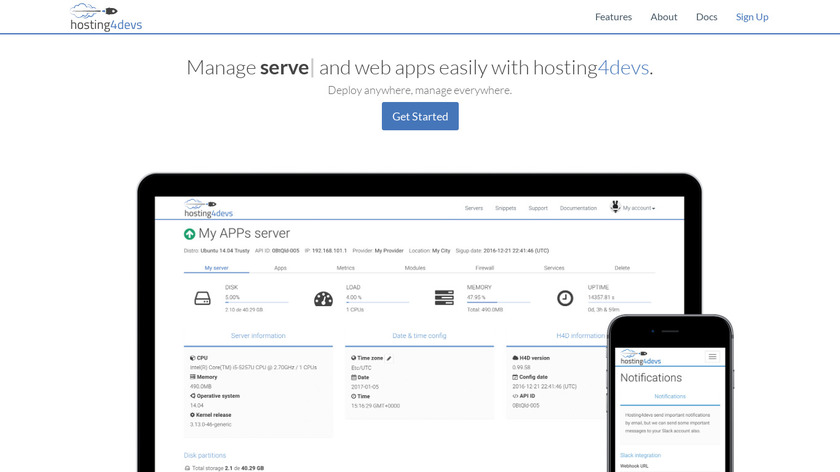Open the Features page from top navigation
Screen dimensions: 840x472
point(613,17)
